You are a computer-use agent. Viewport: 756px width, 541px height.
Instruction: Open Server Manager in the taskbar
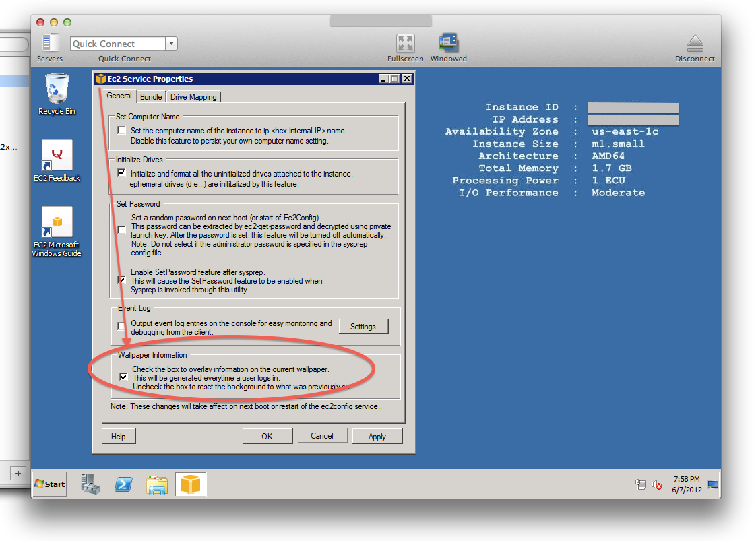pyautogui.click(x=90, y=484)
